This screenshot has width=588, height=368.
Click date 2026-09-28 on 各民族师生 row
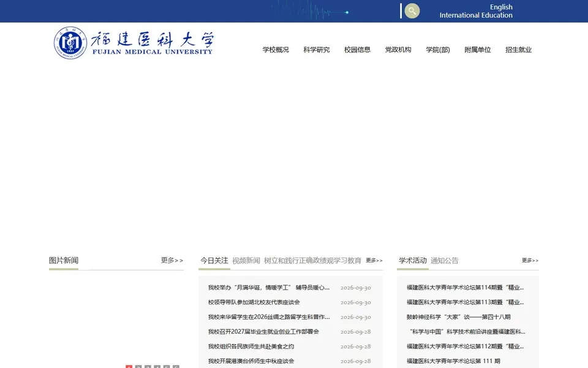(x=355, y=346)
